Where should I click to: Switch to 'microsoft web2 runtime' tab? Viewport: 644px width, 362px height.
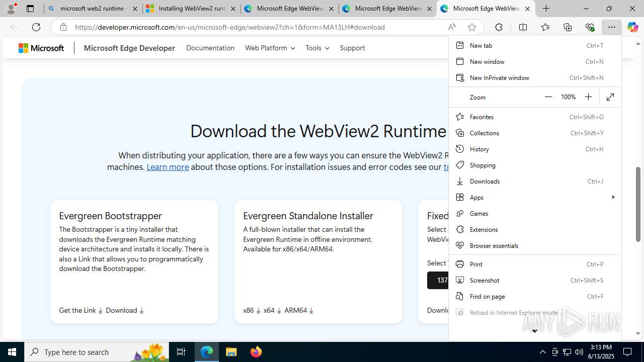[93, 9]
